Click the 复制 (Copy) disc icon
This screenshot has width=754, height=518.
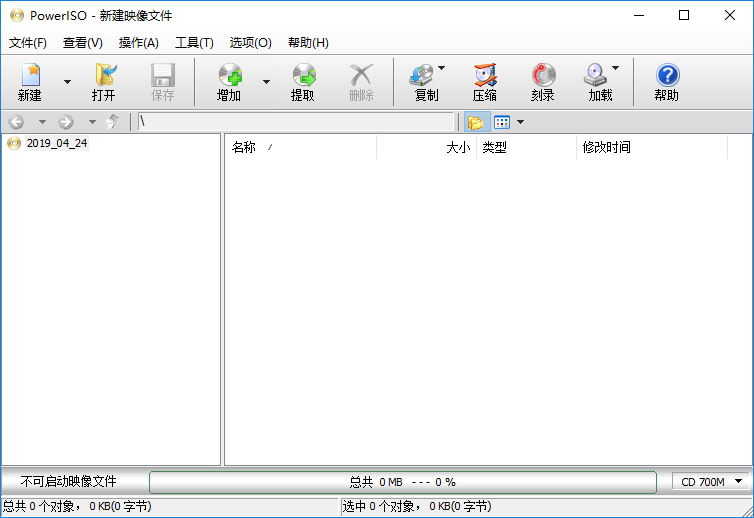(x=425, y=81)
